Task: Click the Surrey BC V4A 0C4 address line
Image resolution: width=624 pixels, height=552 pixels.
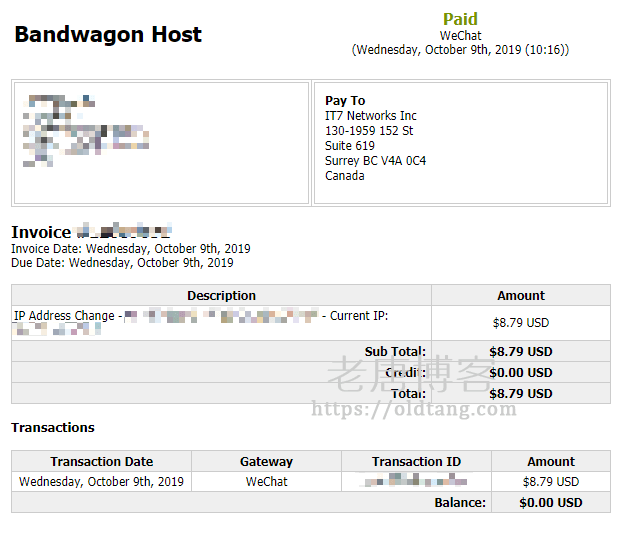Action: tap(375, 161)
